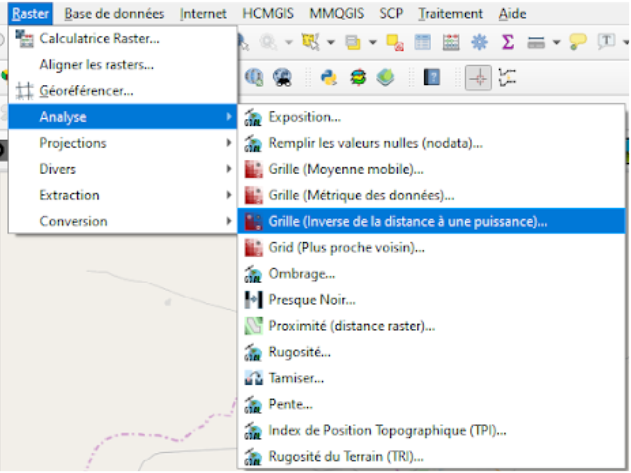Click the Sum statistics icon
The height and width of the screenshot is (473, 631).
tap(507, 43)
